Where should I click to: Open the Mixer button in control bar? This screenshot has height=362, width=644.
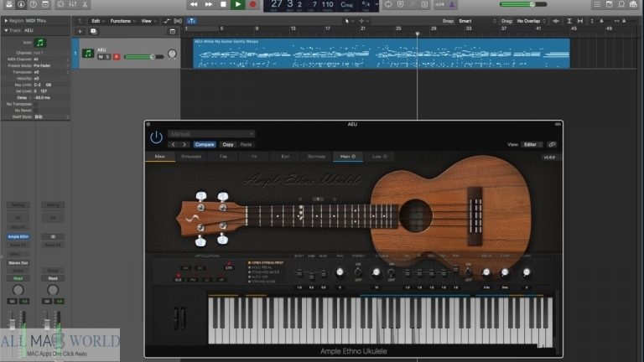pyautogui.click(x=73, y=4)
